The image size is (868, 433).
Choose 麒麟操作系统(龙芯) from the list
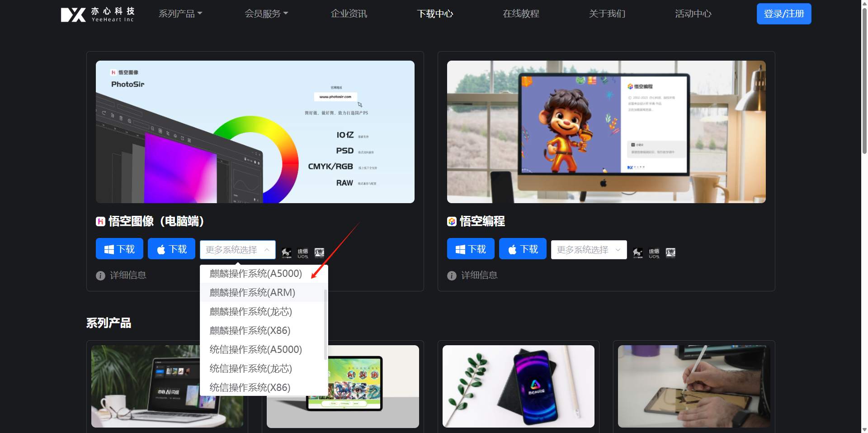[x=262, y=312]
